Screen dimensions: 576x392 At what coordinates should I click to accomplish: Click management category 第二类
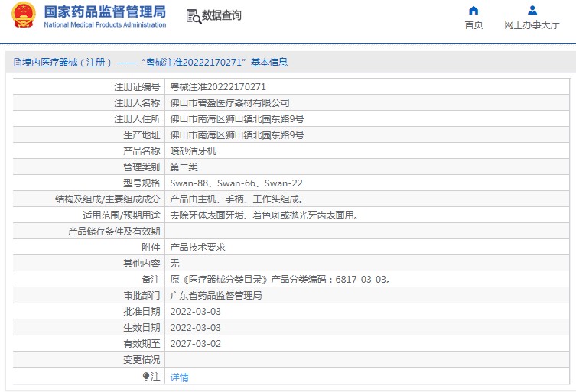[184, 167]
